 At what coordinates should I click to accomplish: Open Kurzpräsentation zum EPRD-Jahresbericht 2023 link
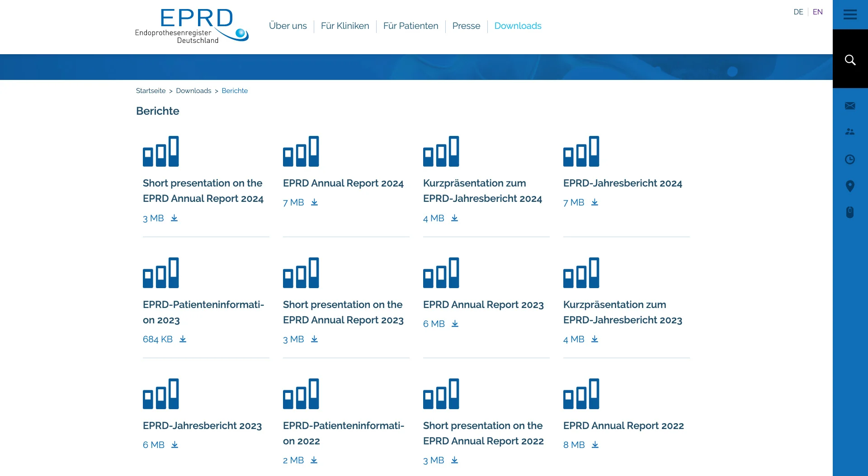[x=622, y=312]
